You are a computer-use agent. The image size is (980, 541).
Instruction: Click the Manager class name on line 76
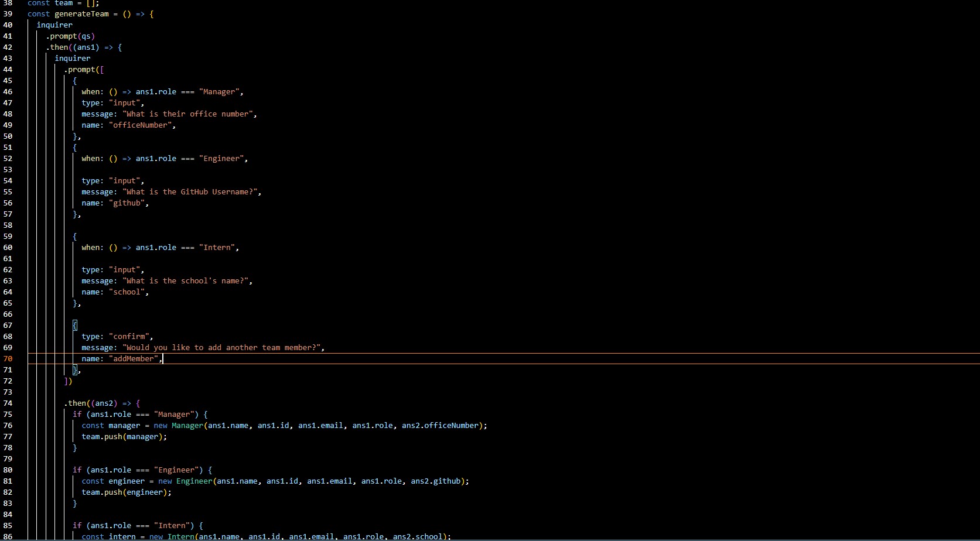[x=187, y=426]
